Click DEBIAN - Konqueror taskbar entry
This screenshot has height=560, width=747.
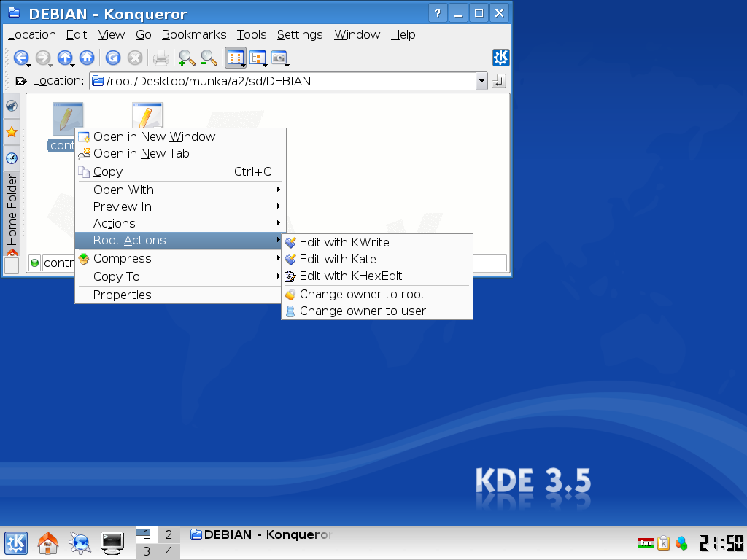[260, 534]
